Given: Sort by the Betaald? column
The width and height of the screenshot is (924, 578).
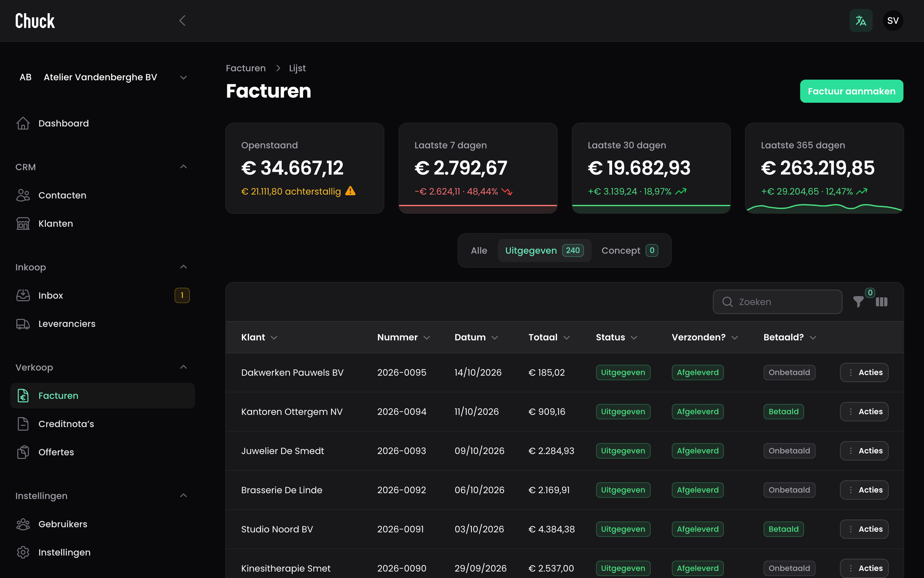Looking at the screenshot, I should coord(790,337).
